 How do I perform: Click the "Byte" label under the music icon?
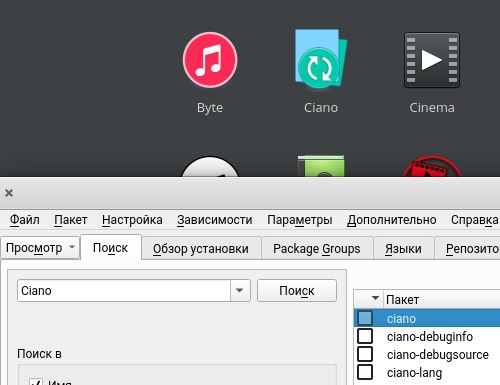coord(210,108)
